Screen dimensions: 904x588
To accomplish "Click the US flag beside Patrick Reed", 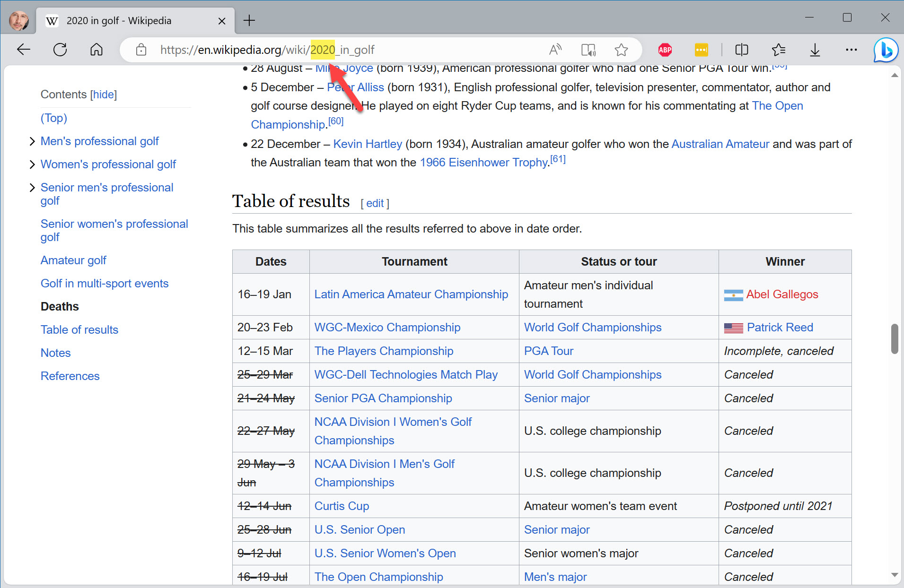I will pyautogui.click(x=733, y=328).
